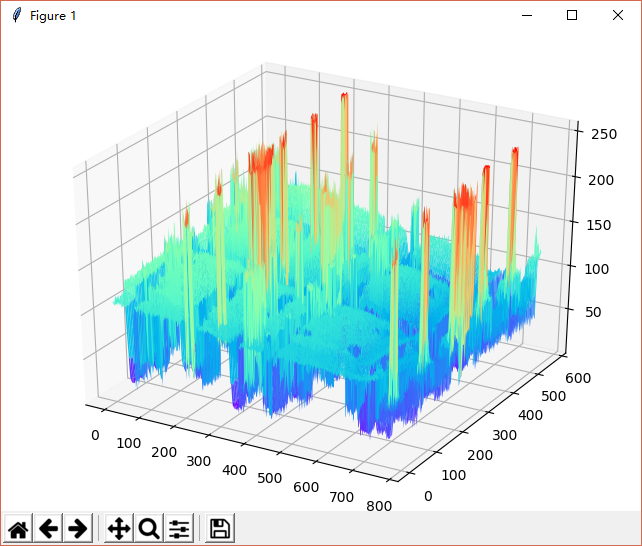Screen dimensions: 642x546
Task: Click the y-axis label 300
Action: point(504,435)
